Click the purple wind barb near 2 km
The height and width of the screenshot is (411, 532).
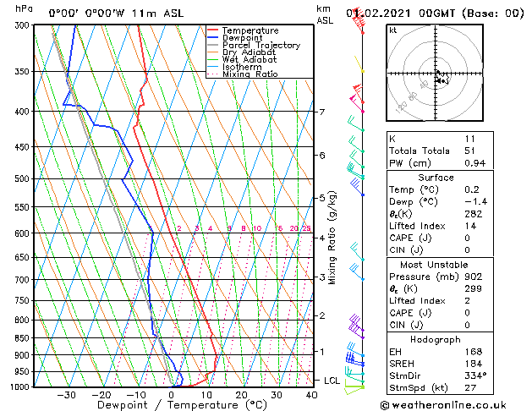tap(356, 326)
